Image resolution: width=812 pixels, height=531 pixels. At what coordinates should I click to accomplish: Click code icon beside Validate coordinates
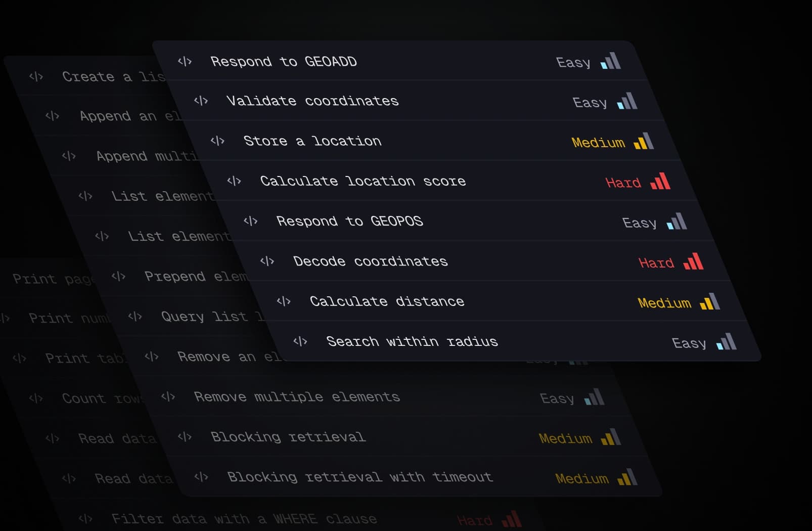click(x=201, y=101)
